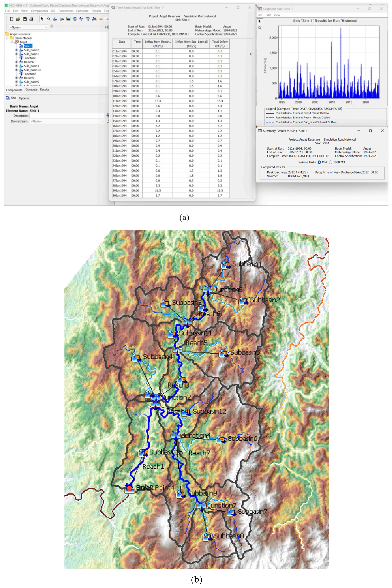Open the Options tab in Sink editor

tap(24, 98)
